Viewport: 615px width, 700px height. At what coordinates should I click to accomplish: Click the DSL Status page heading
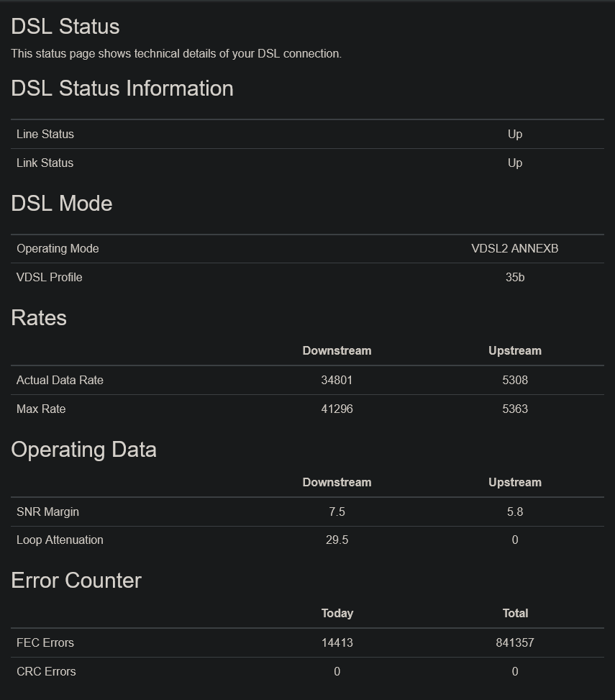[65, 27]
